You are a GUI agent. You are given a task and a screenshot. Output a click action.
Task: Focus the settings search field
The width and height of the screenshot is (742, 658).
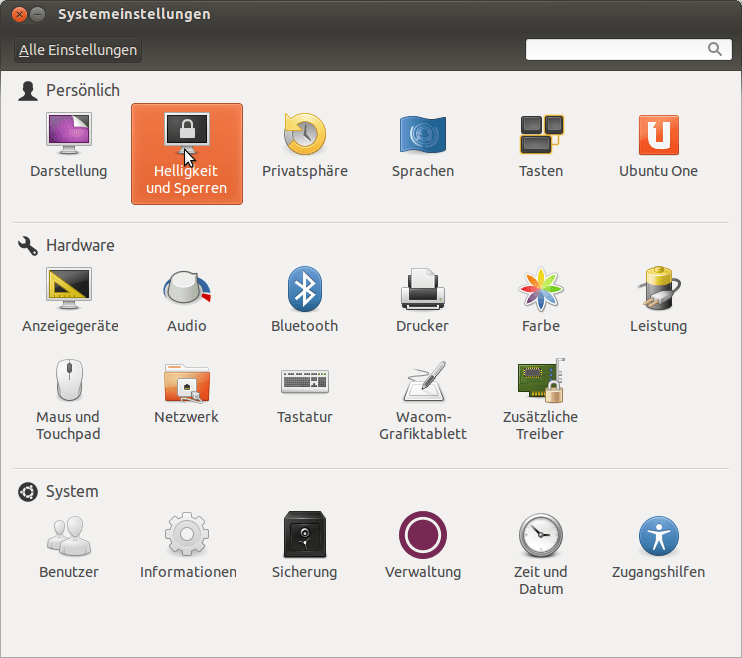point(628,49)
